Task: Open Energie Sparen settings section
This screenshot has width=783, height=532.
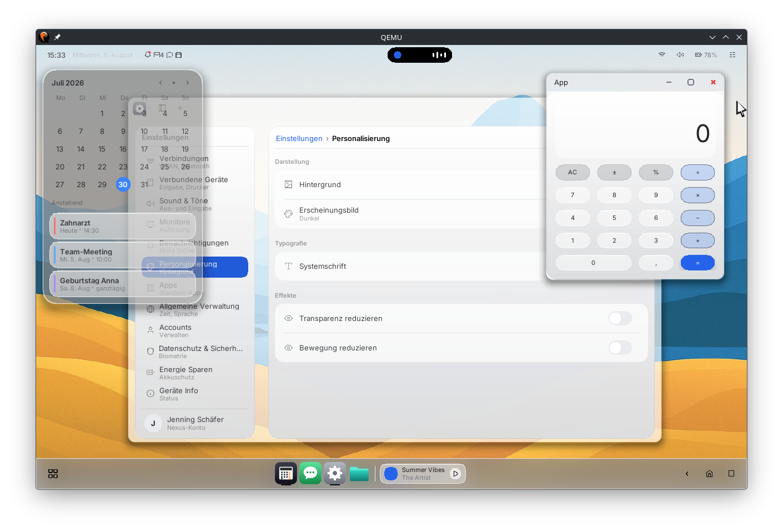Action: [195, 373]
